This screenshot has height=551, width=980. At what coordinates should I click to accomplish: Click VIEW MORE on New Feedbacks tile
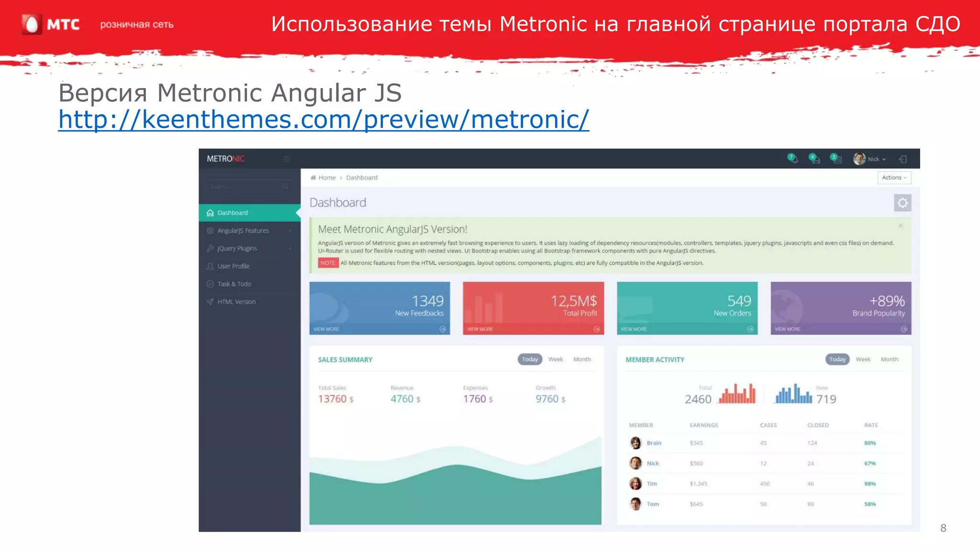click(326, 329)
